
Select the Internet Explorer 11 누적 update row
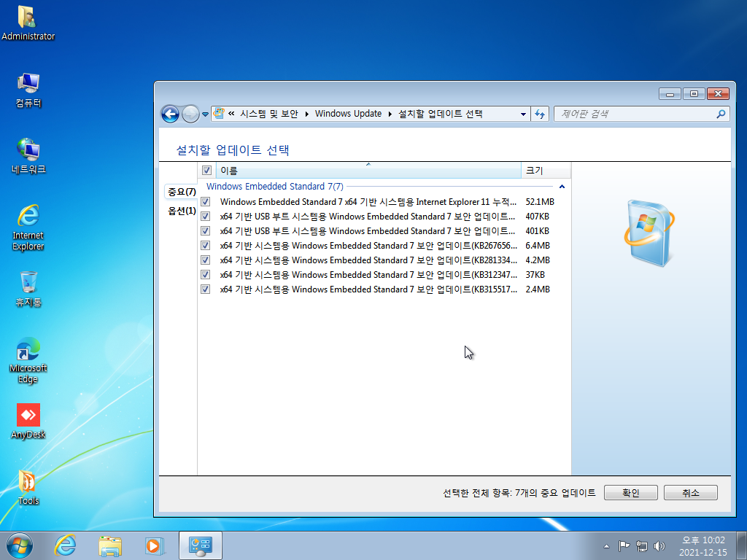click(384, 201)
